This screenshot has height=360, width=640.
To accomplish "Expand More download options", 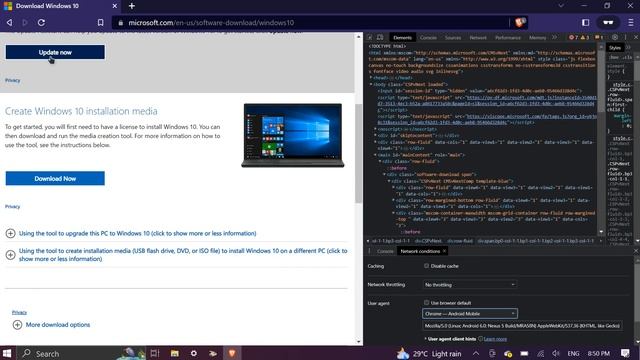I will [x=17, y=324].
